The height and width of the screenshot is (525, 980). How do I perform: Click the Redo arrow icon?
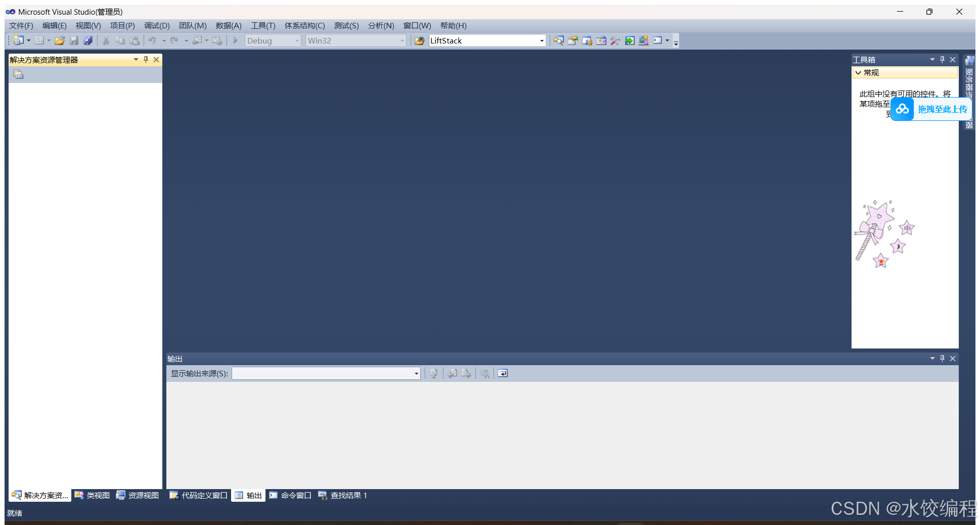coord(174,40)
